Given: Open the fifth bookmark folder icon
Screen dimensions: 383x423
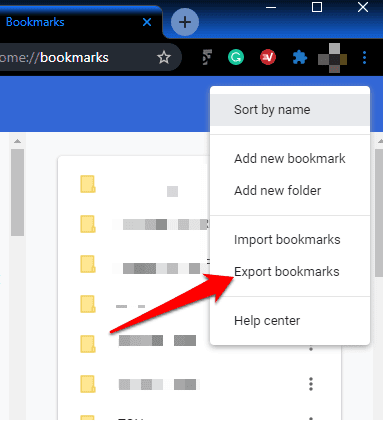Looking at the screenshot, I should (88, 344).
